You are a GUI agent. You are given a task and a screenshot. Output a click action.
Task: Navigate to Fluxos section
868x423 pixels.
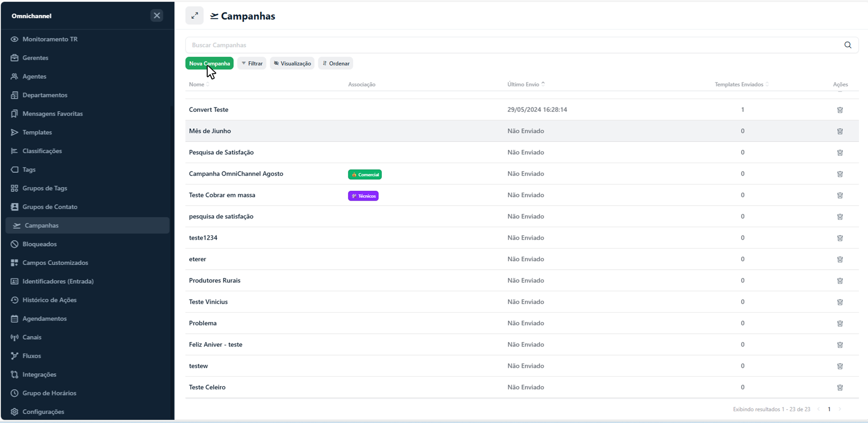tap(32, 356)
